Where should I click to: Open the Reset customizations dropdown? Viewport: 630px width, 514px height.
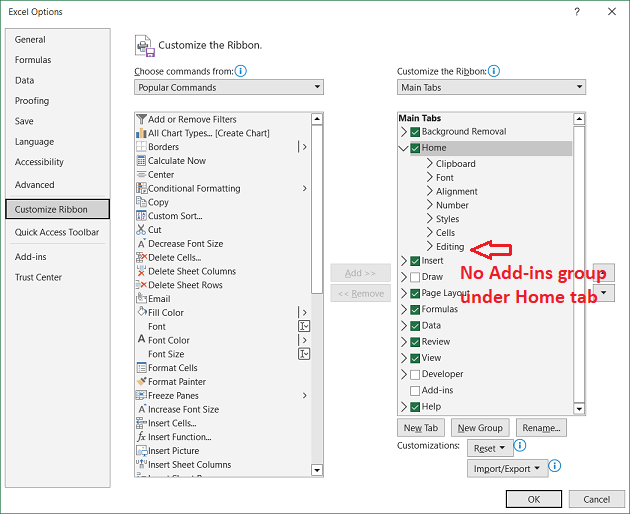coord(490,448)
